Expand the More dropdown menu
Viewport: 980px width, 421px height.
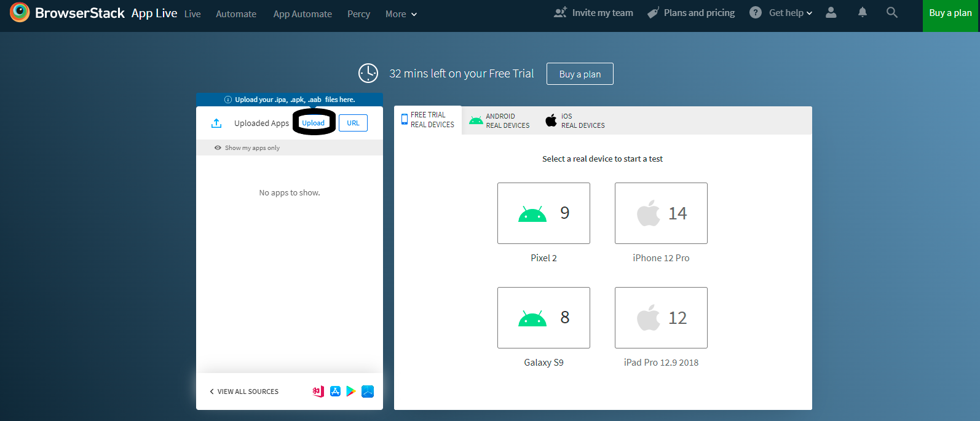point(401,14)
